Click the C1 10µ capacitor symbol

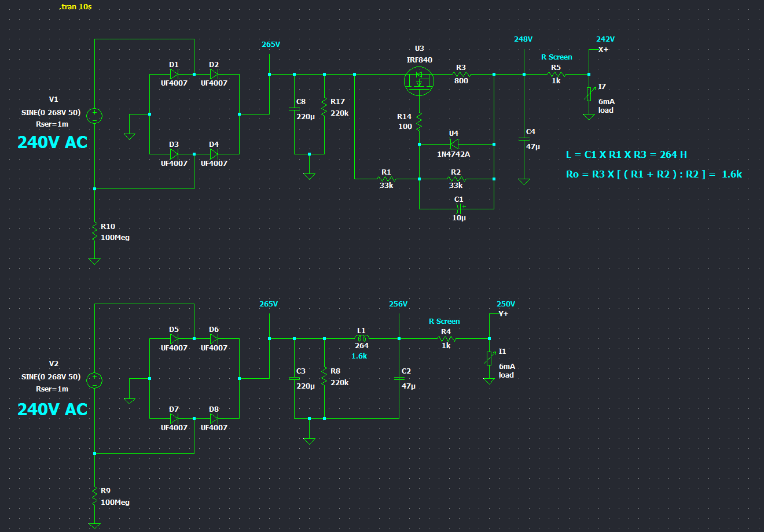pyautogui.click(x=459, y=208)
